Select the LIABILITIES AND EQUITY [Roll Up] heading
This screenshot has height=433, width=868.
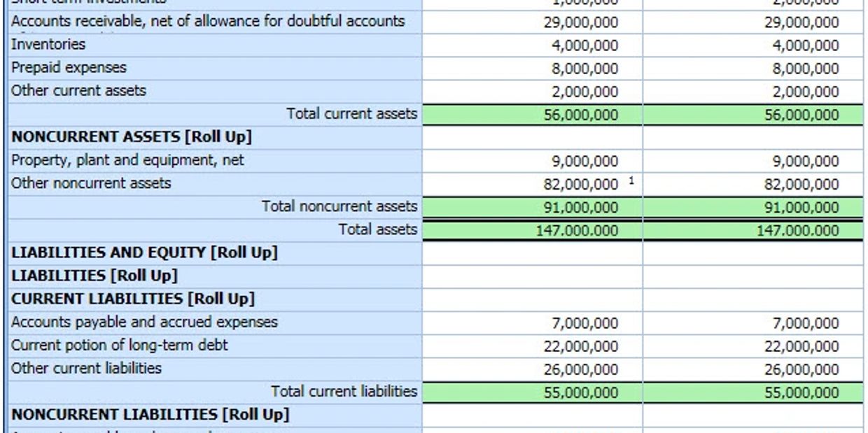[144, 253]
